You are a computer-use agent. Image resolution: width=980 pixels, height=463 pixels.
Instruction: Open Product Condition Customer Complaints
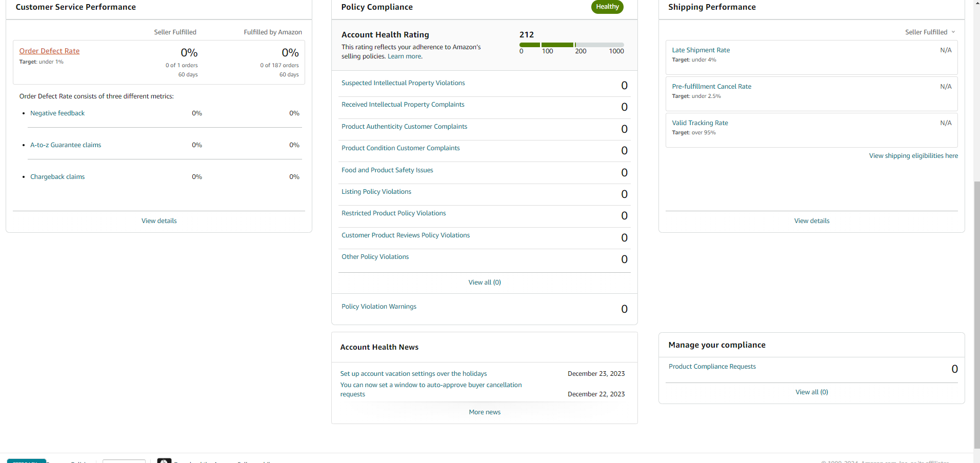401,148
